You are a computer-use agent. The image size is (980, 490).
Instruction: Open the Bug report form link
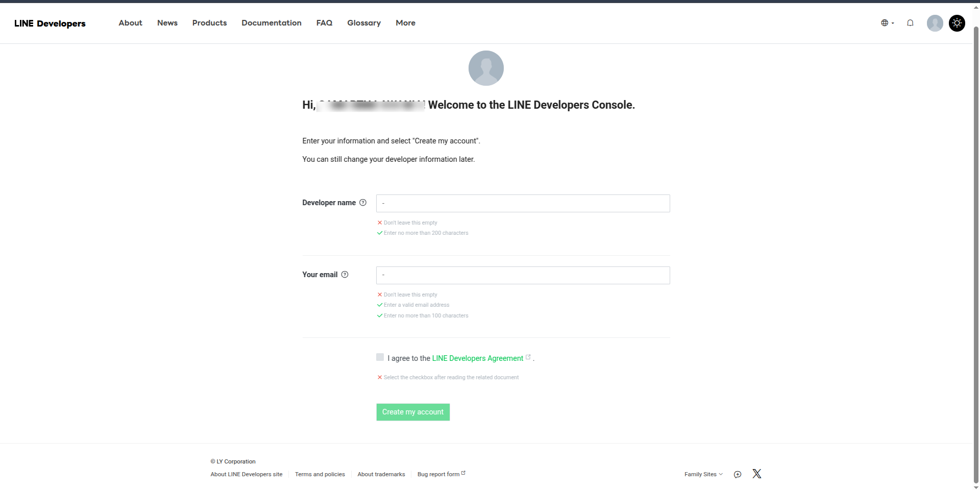(x=442, y=474)
